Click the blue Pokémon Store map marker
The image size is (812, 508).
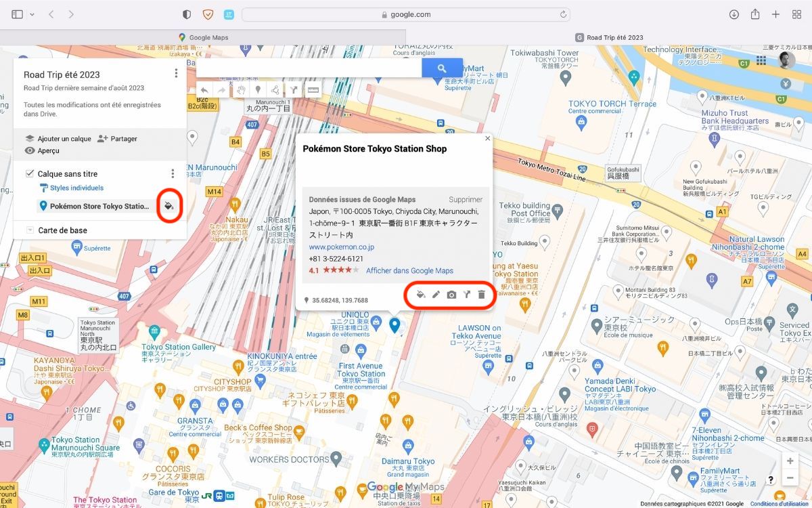(x=395, y=326)
